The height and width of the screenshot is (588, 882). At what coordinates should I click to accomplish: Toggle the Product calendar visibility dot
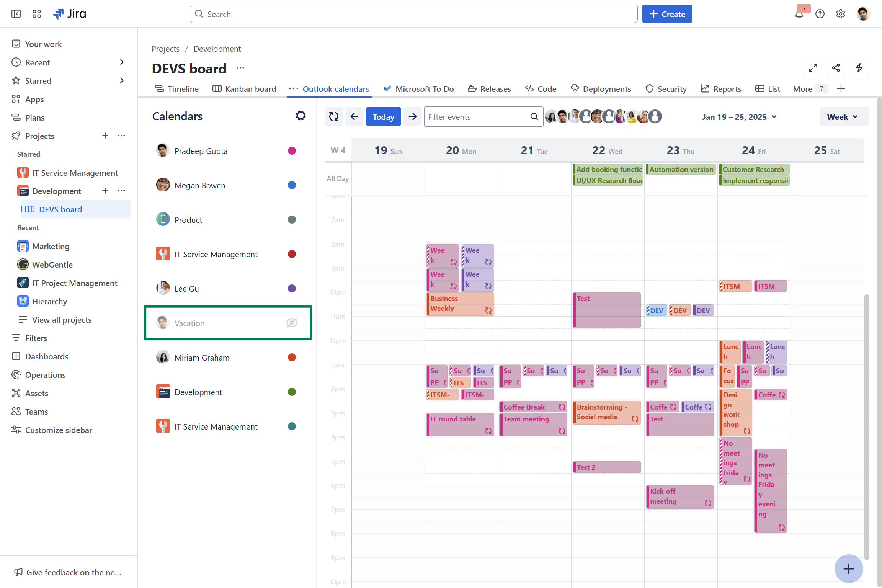292,219
